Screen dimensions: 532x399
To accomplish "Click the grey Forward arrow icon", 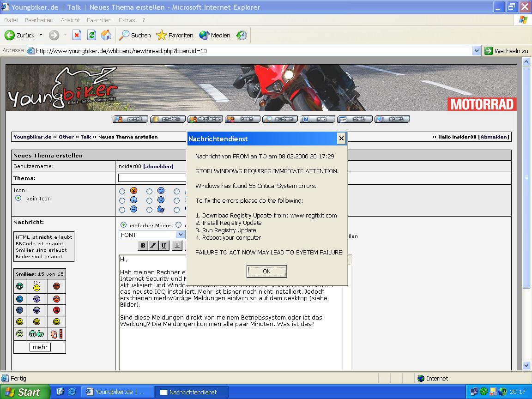I will coord(54,35).
